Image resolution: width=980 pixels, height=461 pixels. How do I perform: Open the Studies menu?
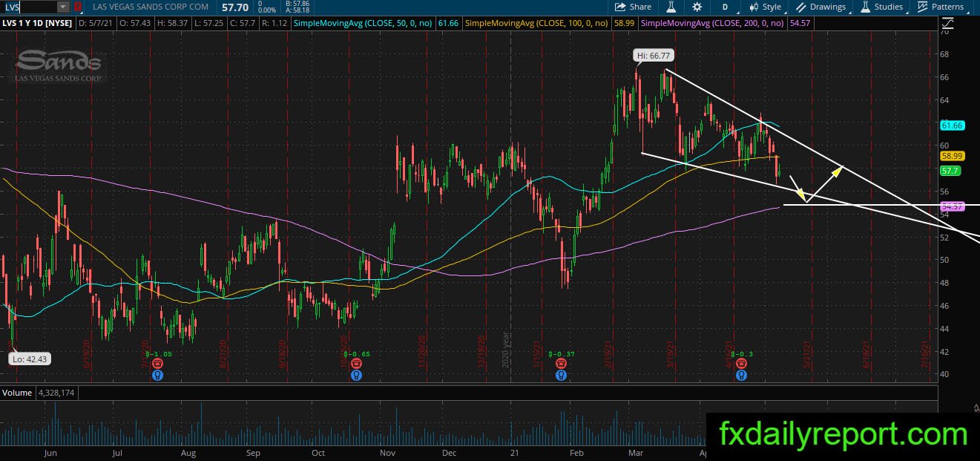(x=882, y=7)
